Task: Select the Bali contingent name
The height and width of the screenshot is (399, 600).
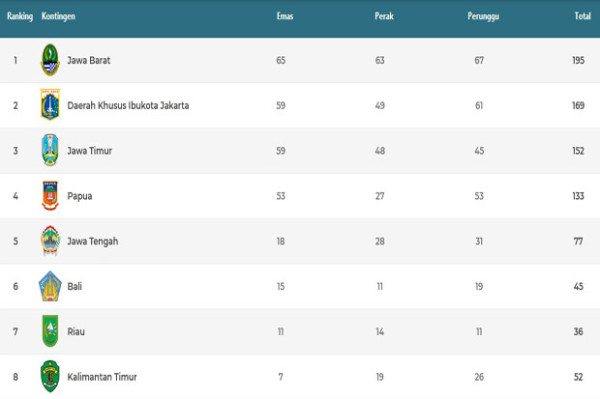Action: (75, 287)
